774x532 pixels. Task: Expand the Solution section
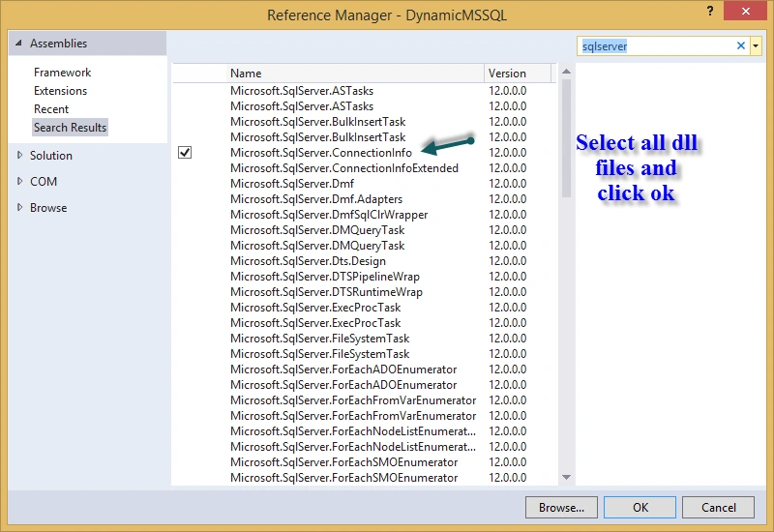click(19, 155)
